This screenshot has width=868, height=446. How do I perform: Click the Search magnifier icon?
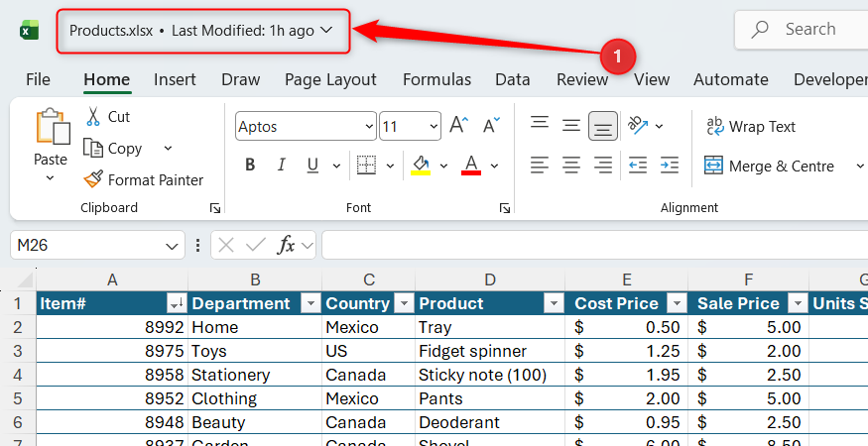tap(760, 30)
